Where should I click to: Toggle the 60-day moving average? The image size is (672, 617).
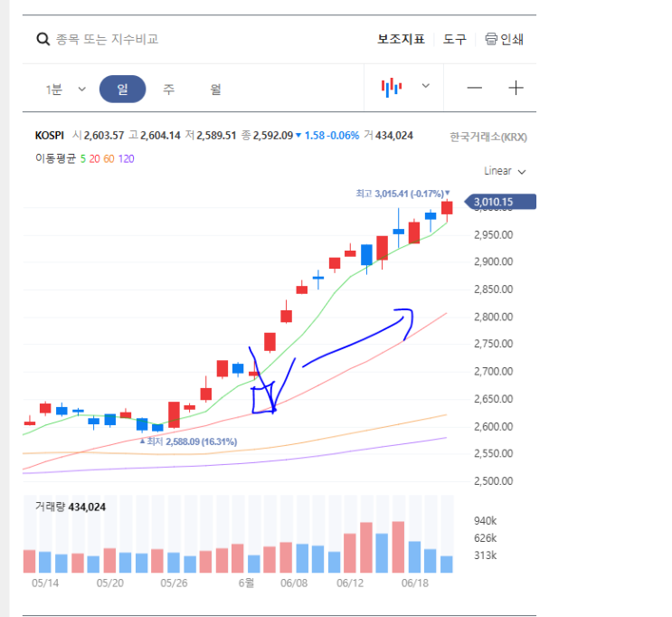coord(109,159)
